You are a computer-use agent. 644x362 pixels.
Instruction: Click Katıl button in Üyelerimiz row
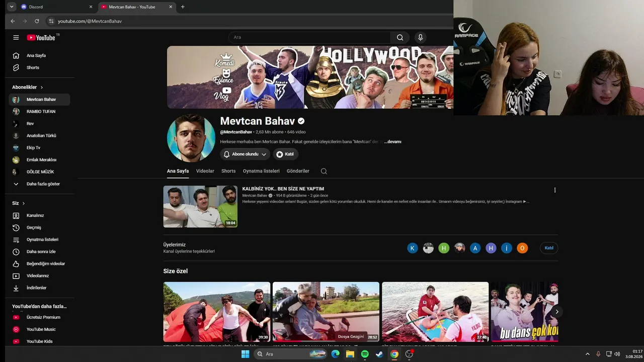(x=549, y=248)
